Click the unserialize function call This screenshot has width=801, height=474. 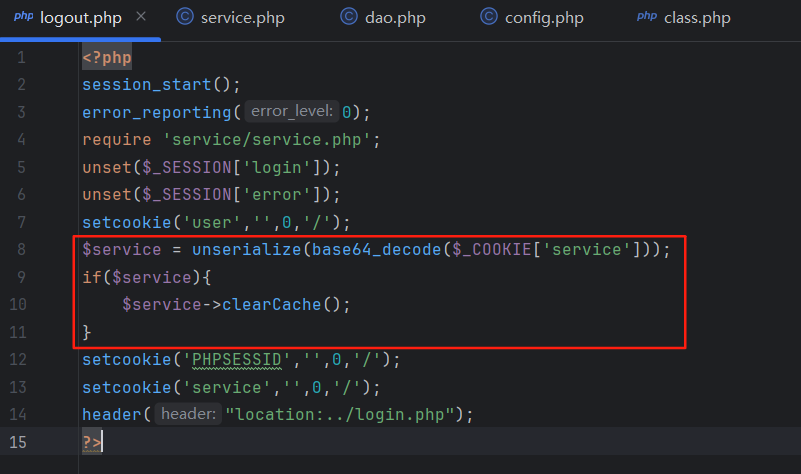click(247, 249)
